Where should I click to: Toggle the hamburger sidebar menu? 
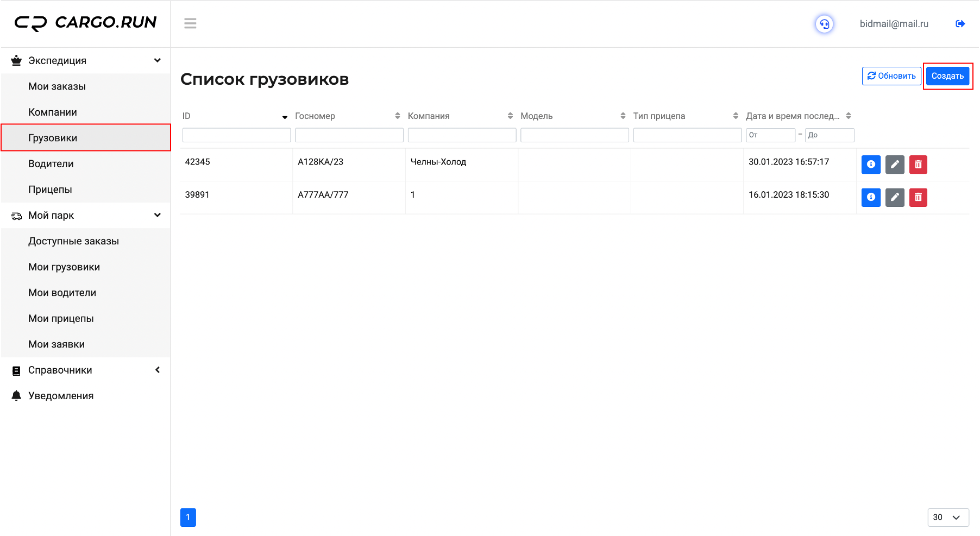(x=190, y=23)
